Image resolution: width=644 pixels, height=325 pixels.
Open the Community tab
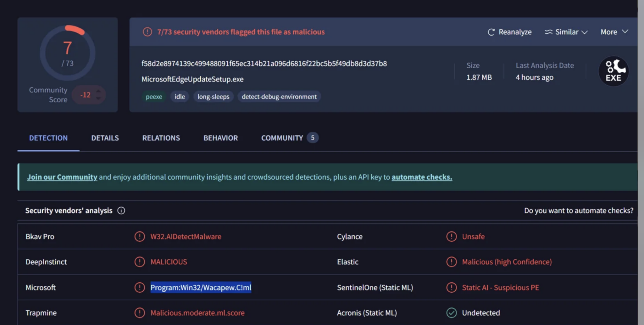coord(282,138)
